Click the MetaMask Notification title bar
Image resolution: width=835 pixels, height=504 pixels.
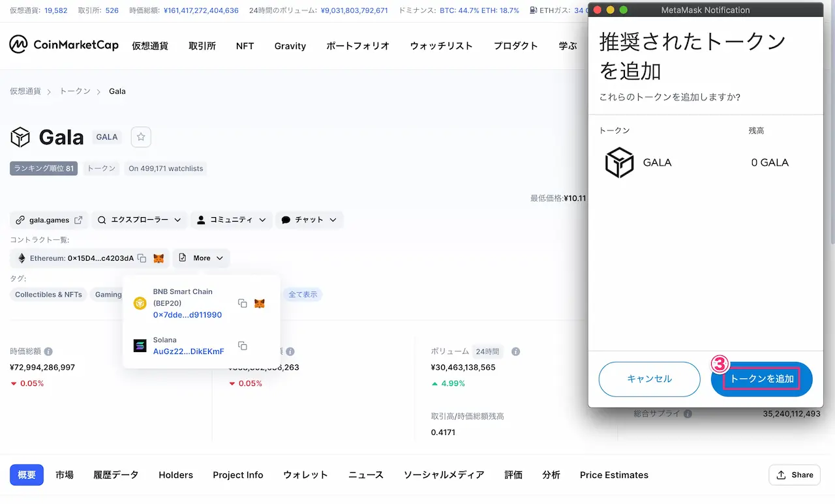point(705,10)
